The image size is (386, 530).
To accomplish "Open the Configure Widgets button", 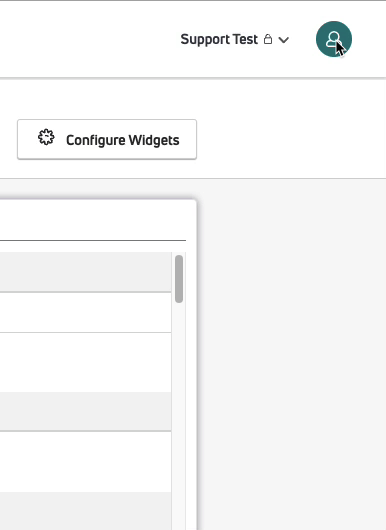I will pos(107,139).
